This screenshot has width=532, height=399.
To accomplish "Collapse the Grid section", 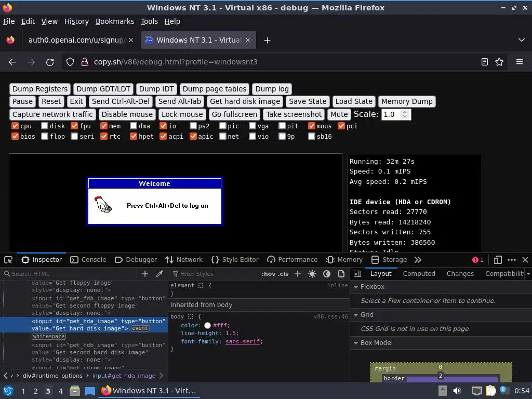I will point(356,315).
